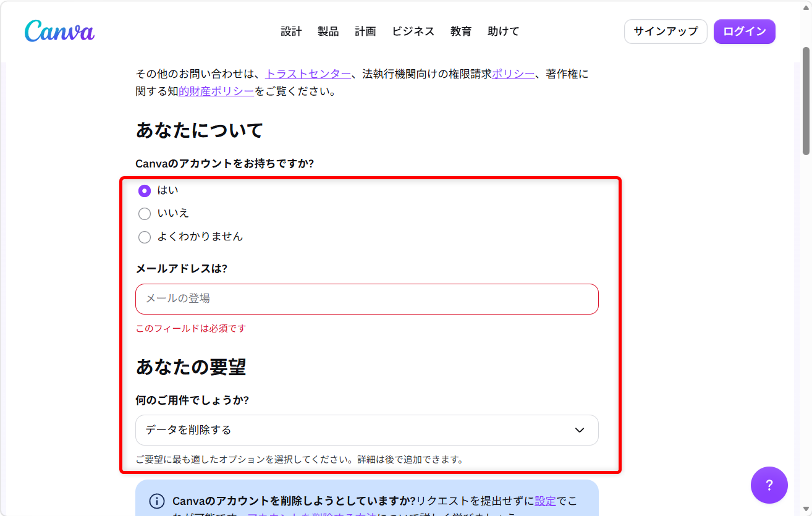
Task: Open the 製品 navigation menu
Action: 328,32
